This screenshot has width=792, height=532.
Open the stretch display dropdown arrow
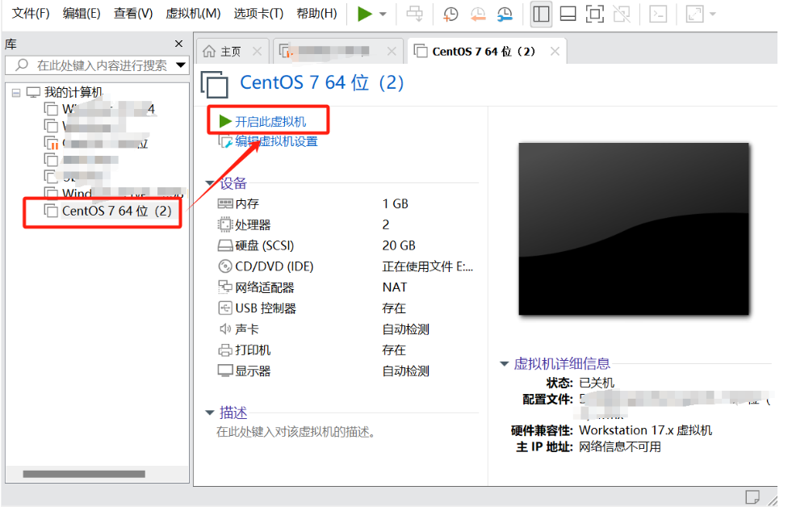[x=713, y=15]
